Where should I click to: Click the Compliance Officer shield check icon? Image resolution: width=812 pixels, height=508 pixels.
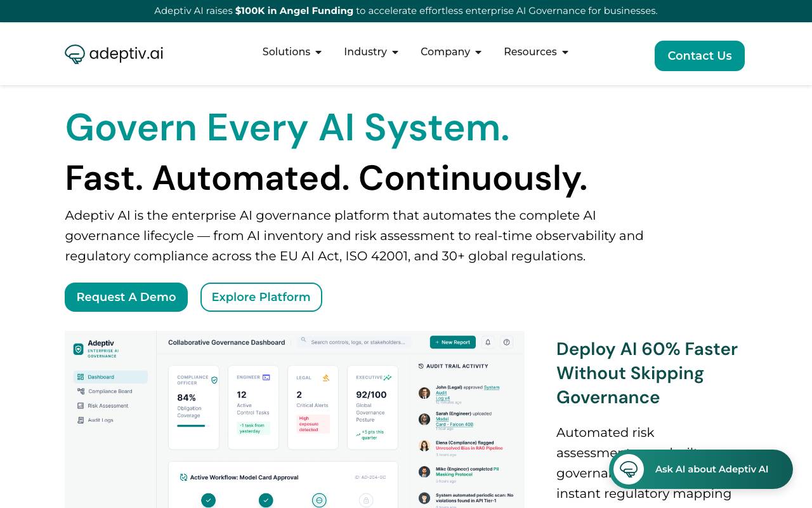click(214, 380)
